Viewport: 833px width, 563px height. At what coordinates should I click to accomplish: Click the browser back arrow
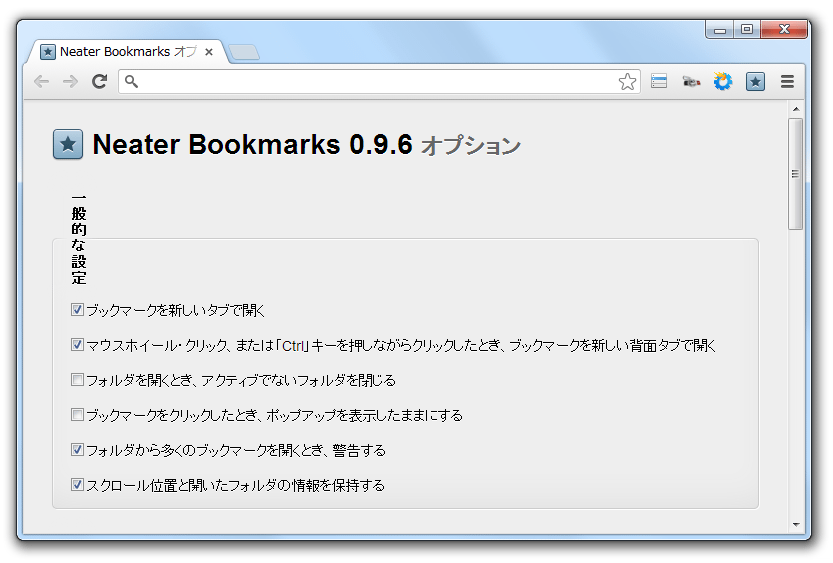pyautogui.click(x=41, y=81)
